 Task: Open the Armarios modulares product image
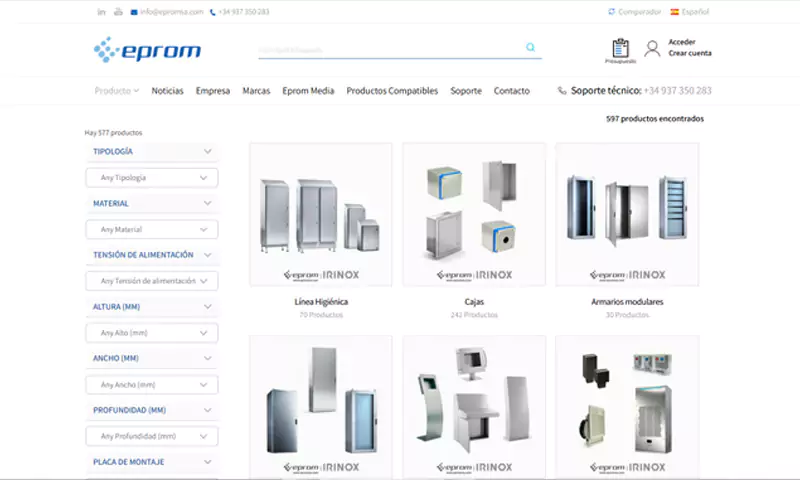pos(627,214)
